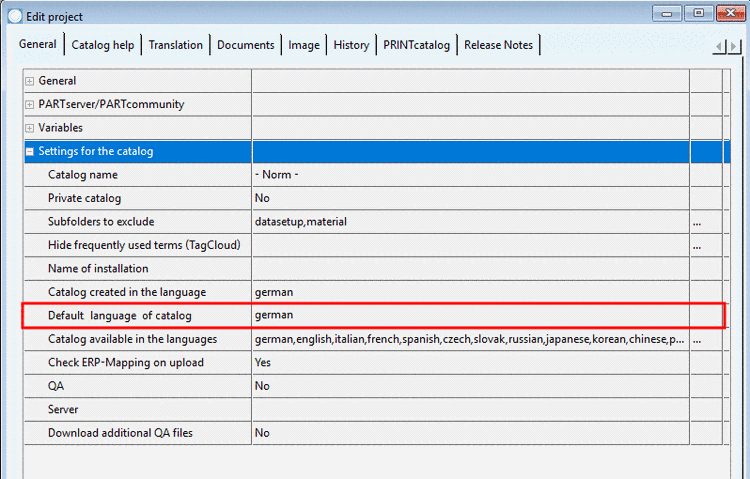Select the 'Catalog name' row label
The width and height of the screenshot is (750, 479).
pyautogui.click(x=83, y=175)
